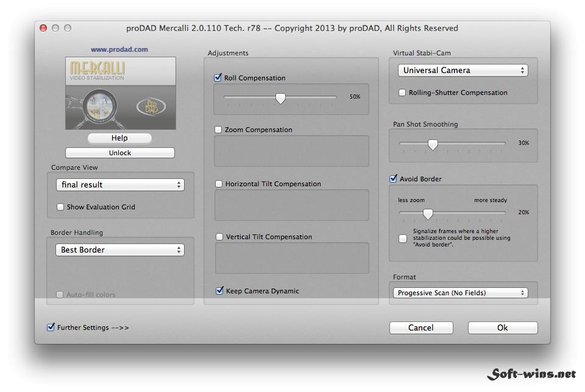585x392 pixels.
Task: Open the www.prodad.com link
Action: point(119,49)
